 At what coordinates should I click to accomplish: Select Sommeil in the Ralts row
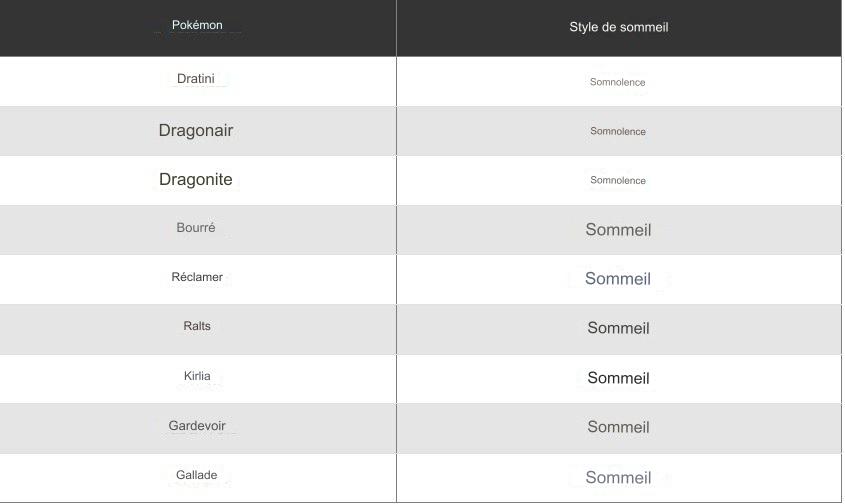[618, 328]
